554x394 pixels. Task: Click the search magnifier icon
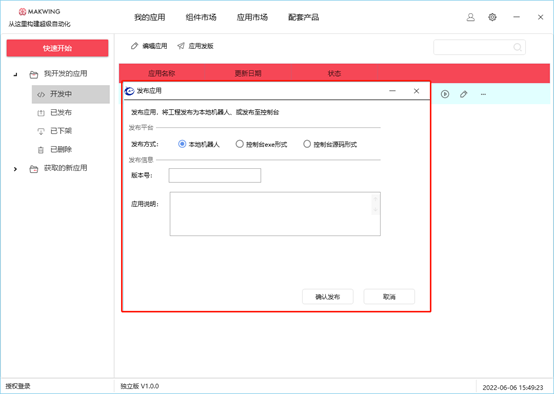point(517,47)
